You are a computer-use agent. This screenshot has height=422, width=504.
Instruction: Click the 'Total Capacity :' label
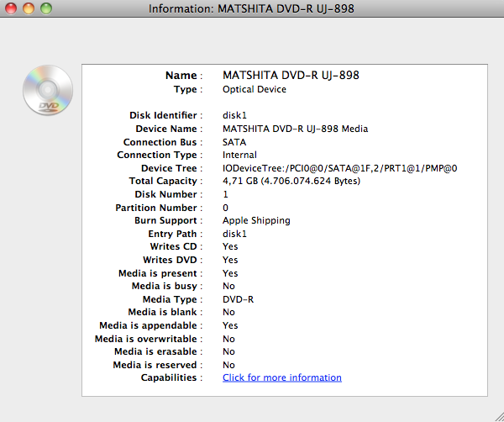(x=165, y=181)
